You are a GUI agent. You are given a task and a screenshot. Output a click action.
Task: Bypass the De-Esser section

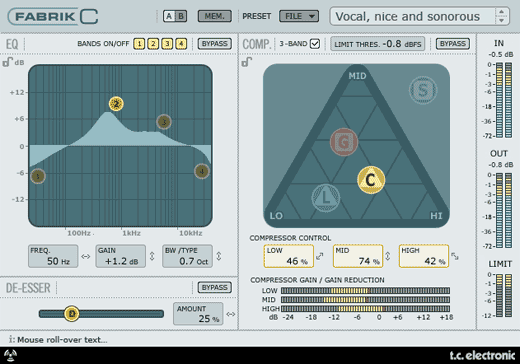click(x=215, y=287)
